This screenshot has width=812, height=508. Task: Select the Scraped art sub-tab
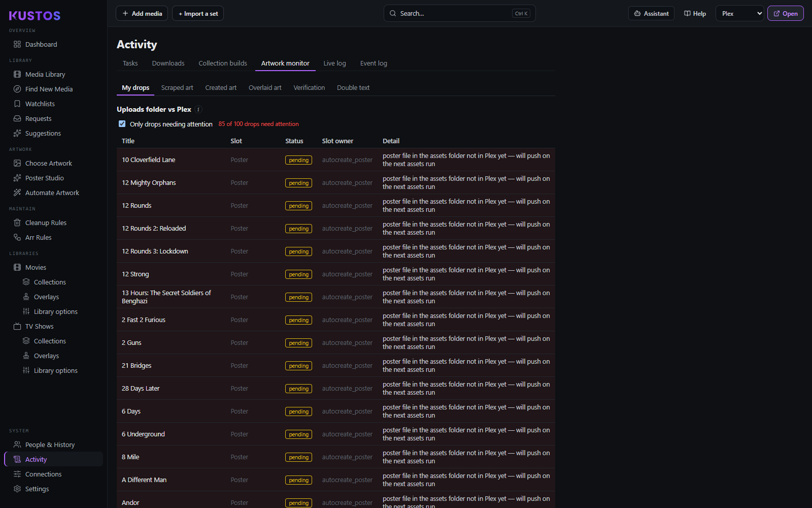(177, 88)
